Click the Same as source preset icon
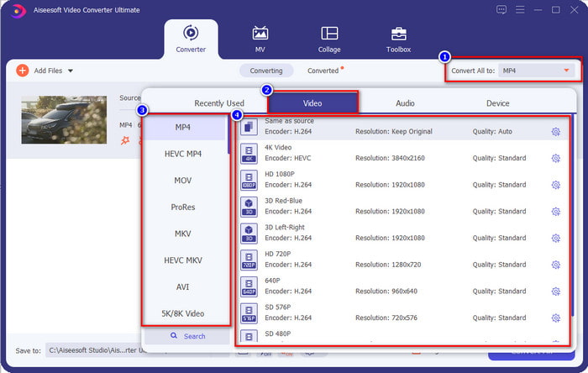The width and height of the screenshot is (588, 373). pos(249,127)
